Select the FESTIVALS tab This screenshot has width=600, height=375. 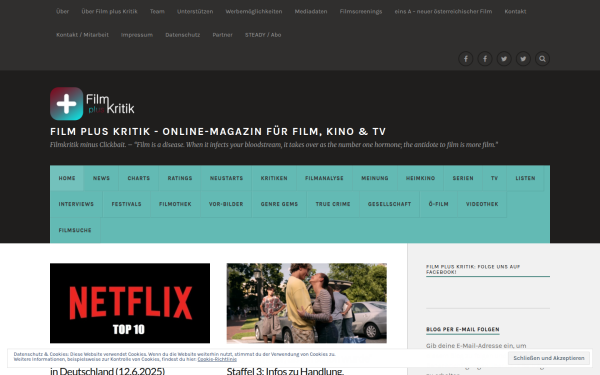pos(126,204)
